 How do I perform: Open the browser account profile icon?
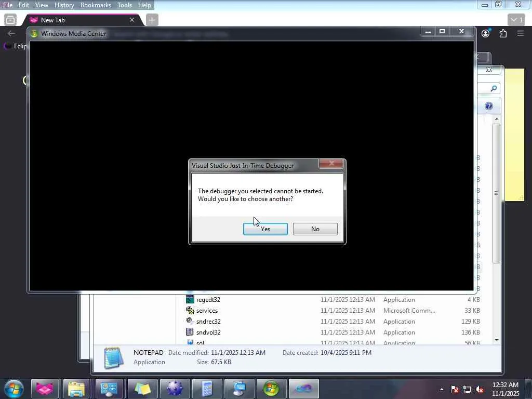pyautogui.click(x=486, y=33)
